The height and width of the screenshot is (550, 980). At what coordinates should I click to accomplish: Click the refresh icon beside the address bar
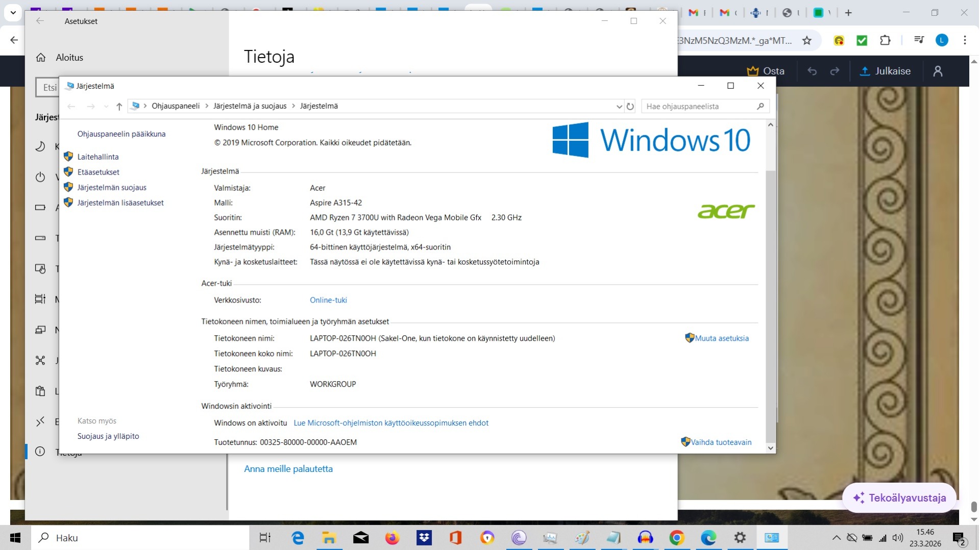coord(630,106)
